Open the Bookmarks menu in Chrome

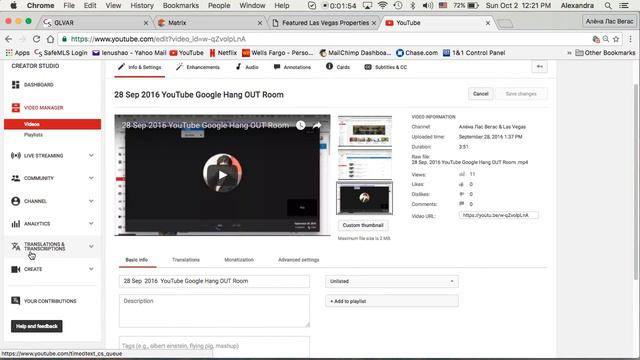point(181,5)
